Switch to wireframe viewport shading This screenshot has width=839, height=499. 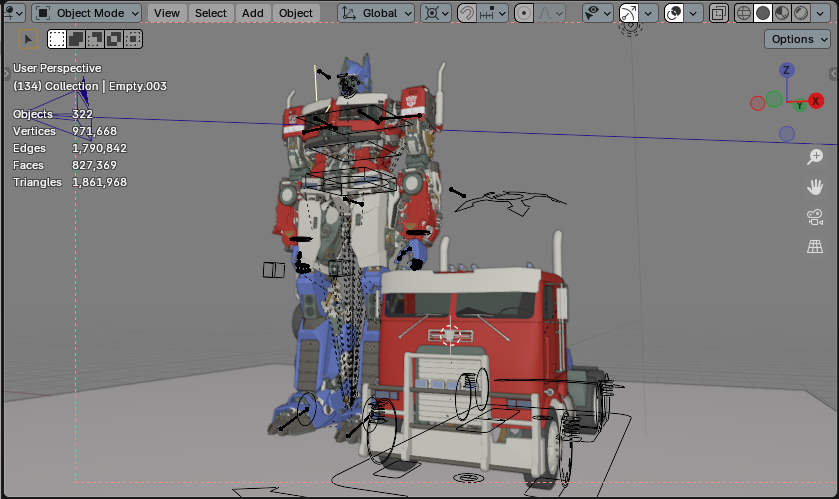(x=744, y=13)
